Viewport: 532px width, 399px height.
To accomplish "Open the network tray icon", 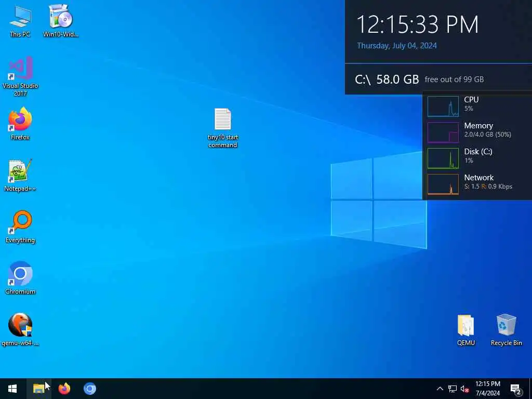I will click(453, 389).
